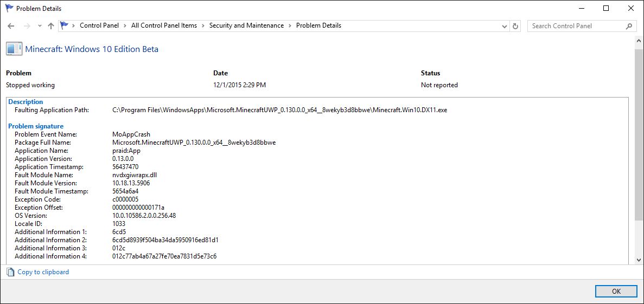Viewport: 644px width, 304px height.
Task: Click the OS version 10.0.10586.2.0.0.256.48
Action: pos(144,215)
